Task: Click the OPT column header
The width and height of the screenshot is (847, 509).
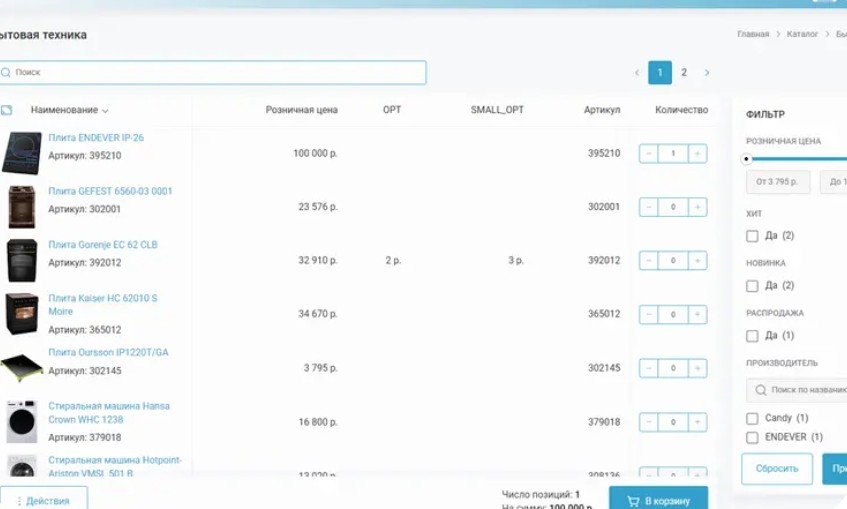Action: pos(392,110)
